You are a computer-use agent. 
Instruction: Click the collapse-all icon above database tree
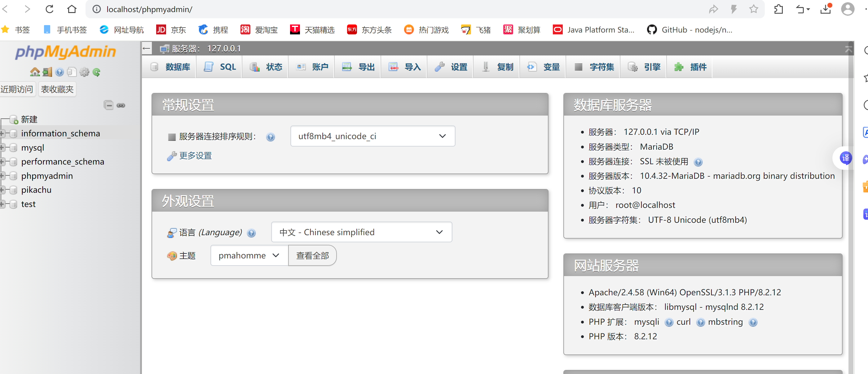click(108, 105)
